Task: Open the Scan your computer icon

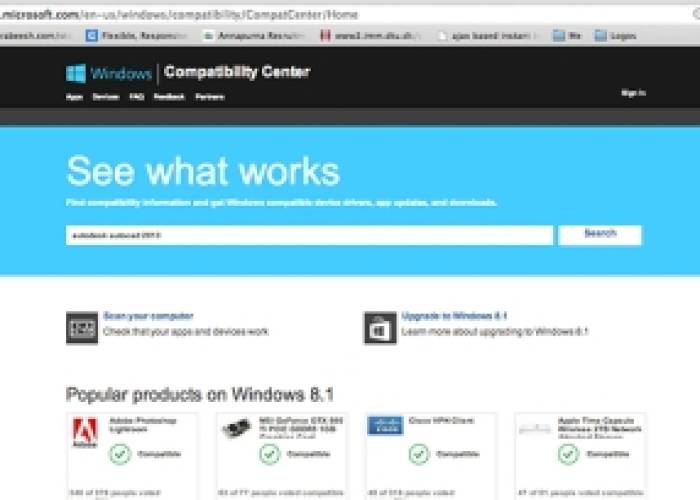Action: (x=82, y=328)
